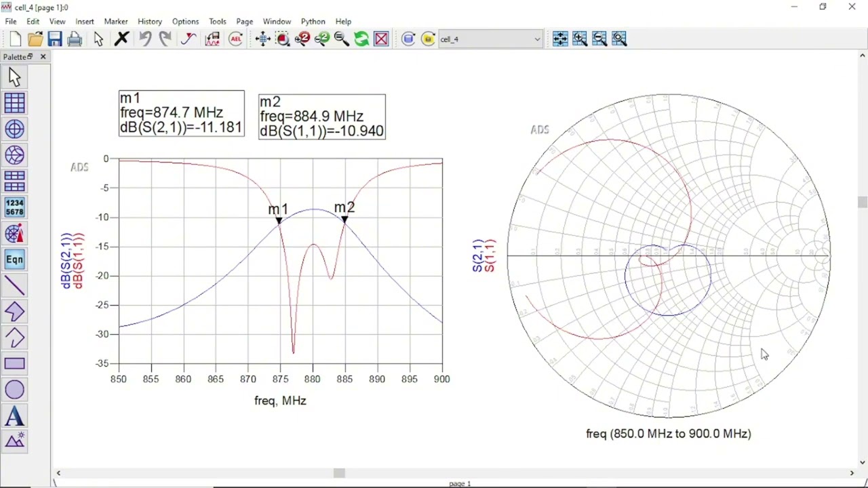Delete selection with the black X icon

pyautogui.click(x=121, y=39)
